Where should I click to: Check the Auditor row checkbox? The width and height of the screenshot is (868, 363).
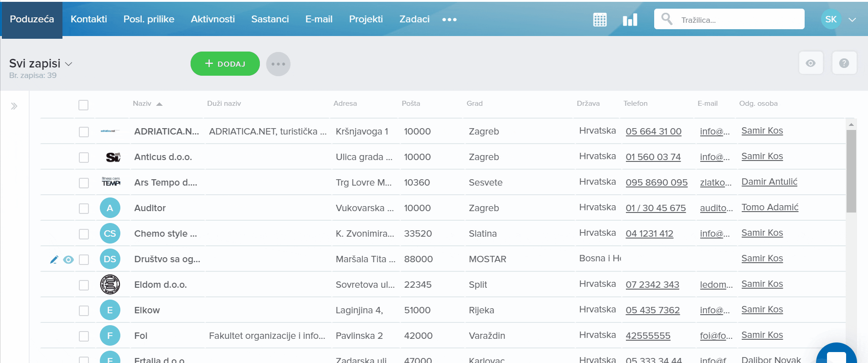tap(83, 208)
